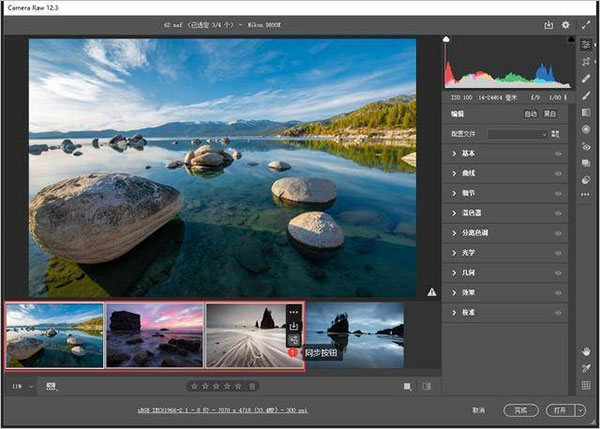Click the trash icon to mark for deletion
The image size is (600, 429).
pyautogui.click(x=252, y=387)
